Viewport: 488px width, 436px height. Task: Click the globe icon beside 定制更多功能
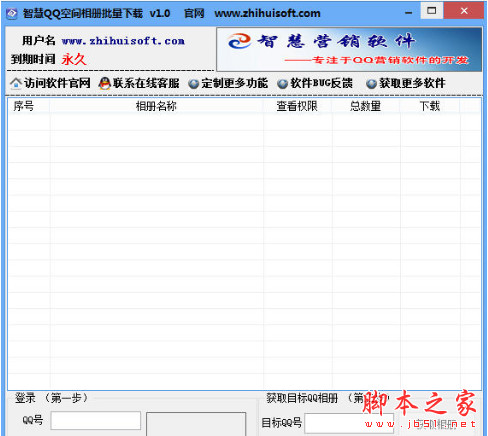(194, 83)
